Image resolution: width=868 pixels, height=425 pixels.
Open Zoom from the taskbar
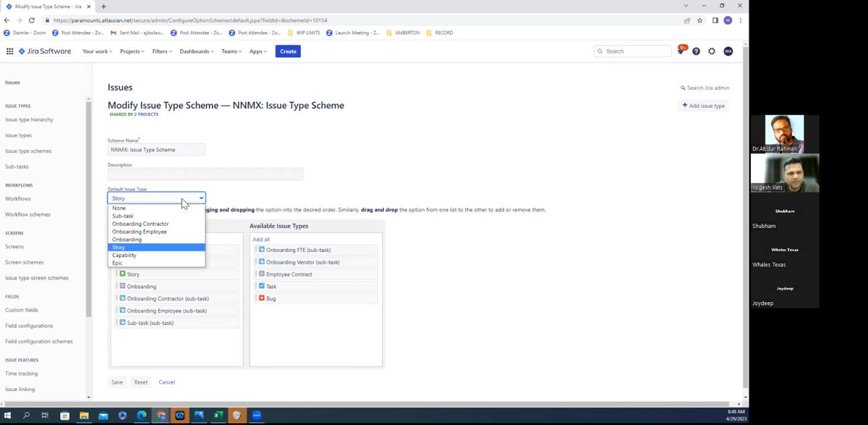(256, 416)
